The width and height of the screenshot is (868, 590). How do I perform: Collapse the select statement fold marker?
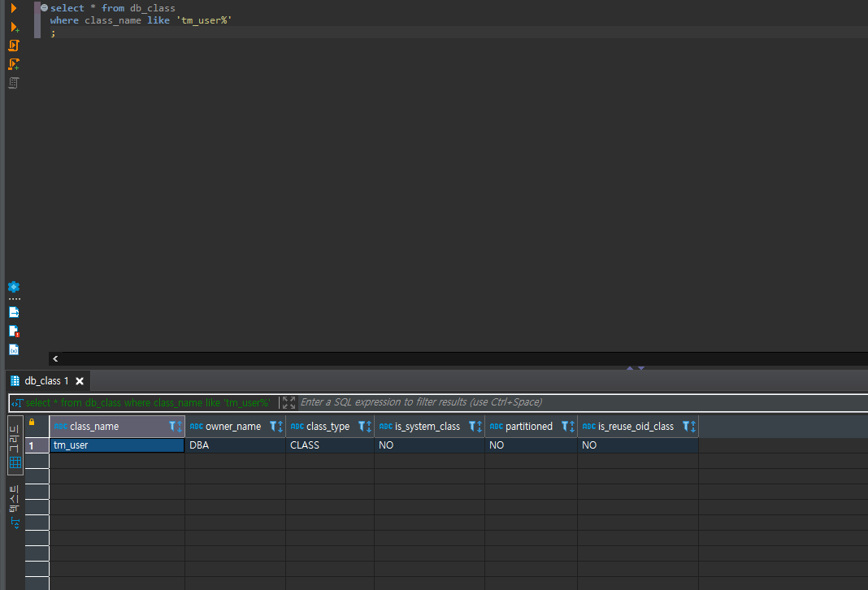tap(44, 8)
